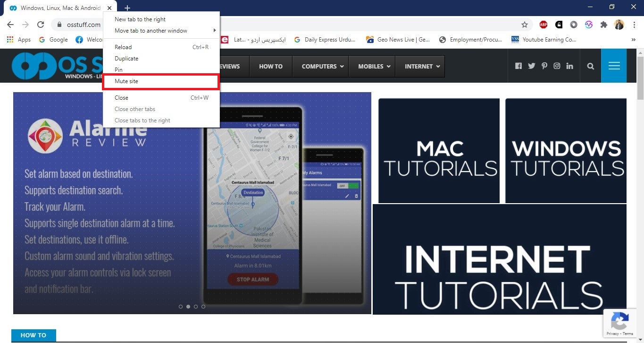The width and height of the screenshot is (644, 343).
Task: Reload the page with the refresh icon
Action: (41, 24)
